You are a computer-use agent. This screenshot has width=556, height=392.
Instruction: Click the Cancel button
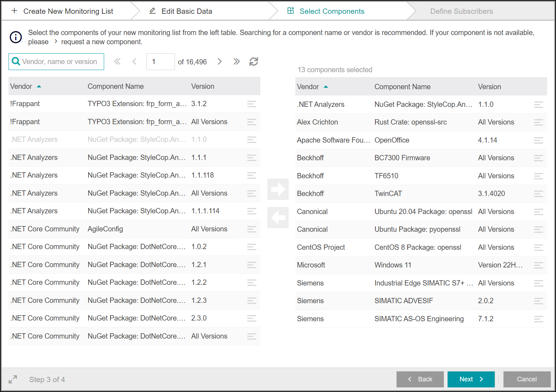pyautogui.click(x=527, y=379)
